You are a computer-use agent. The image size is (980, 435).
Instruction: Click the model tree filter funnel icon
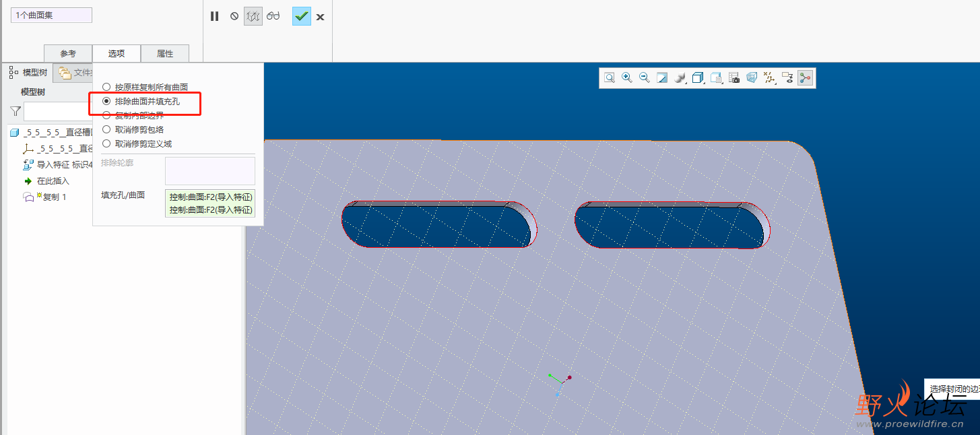(15, 111)
